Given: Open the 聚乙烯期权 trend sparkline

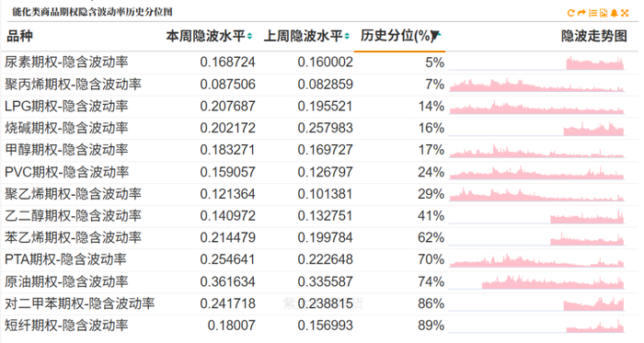Looking at the screenshot, I should (x=536, y=194).
